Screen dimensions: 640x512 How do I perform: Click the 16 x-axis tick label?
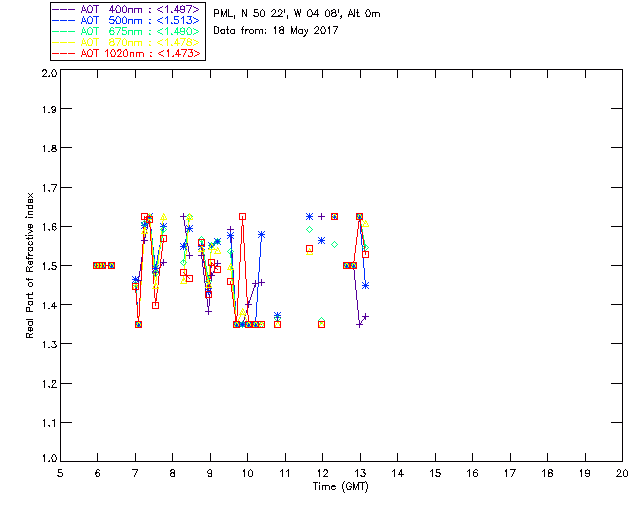(x=472, y=473)
